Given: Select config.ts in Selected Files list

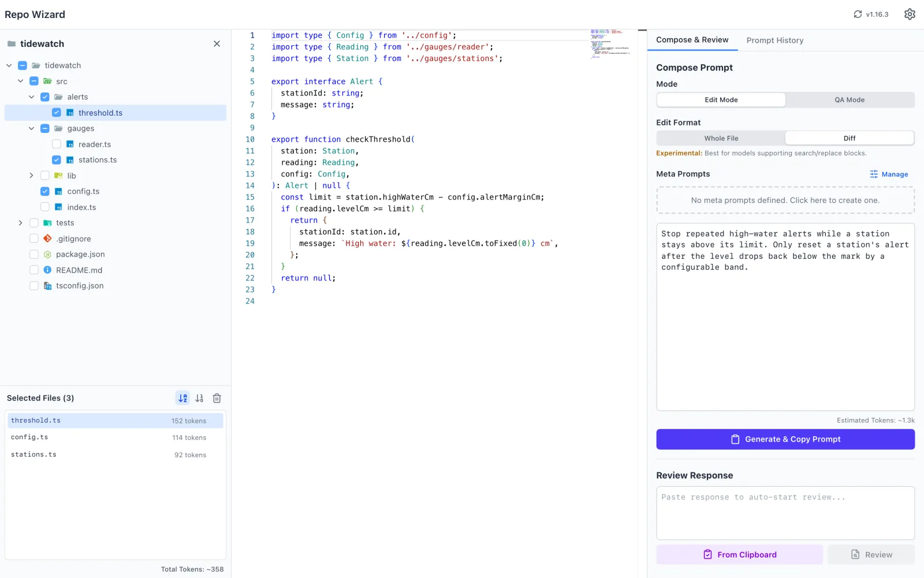Looking at the screenshot, I should [x=115, y=438].
